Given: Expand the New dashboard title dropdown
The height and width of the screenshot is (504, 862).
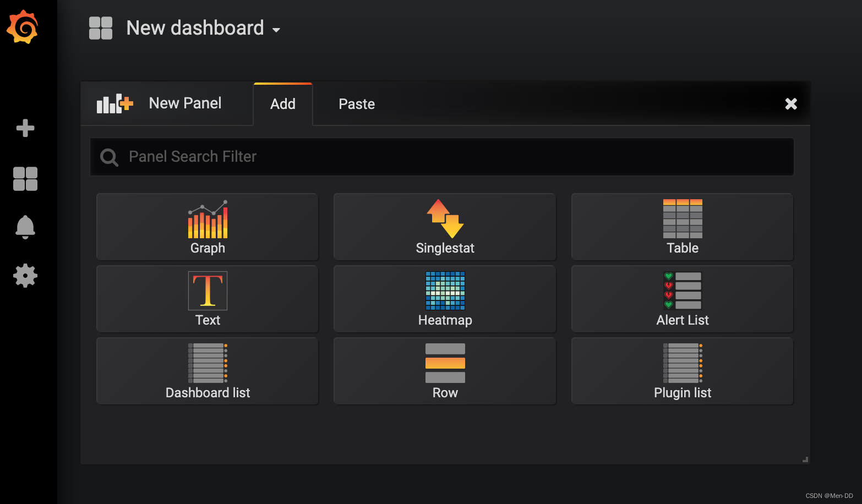Looking at the screenshot, I should (x=204, y=28).
